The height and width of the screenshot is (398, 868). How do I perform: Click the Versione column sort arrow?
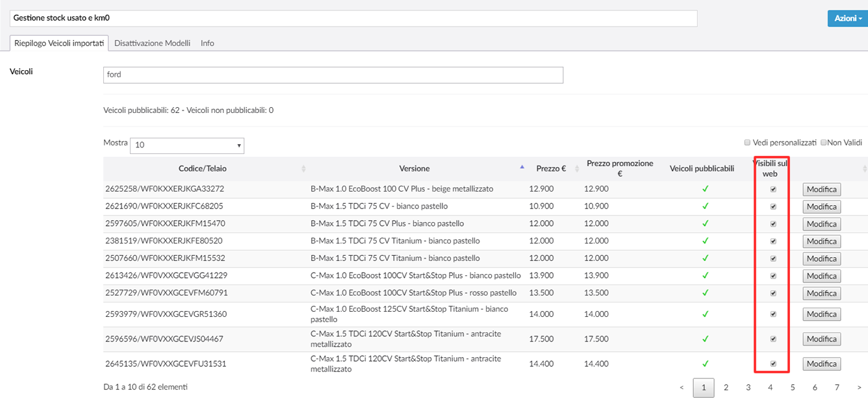click(522, 168)
